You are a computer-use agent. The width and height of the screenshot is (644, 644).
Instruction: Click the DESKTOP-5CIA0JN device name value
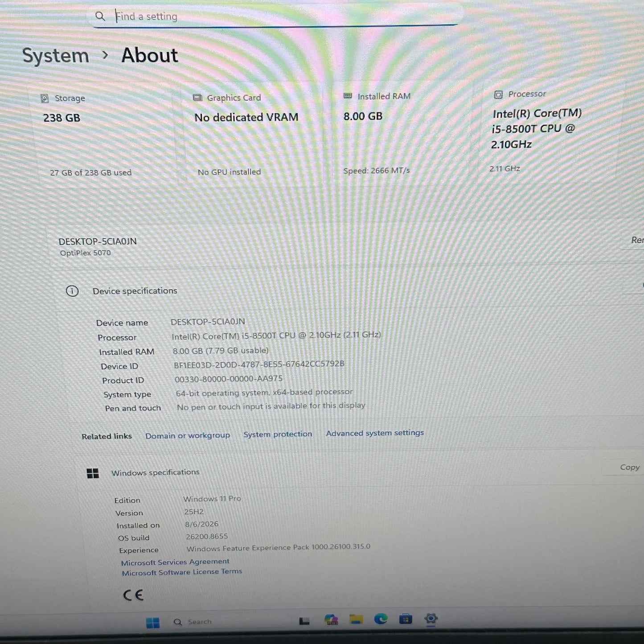coord(208,321)
